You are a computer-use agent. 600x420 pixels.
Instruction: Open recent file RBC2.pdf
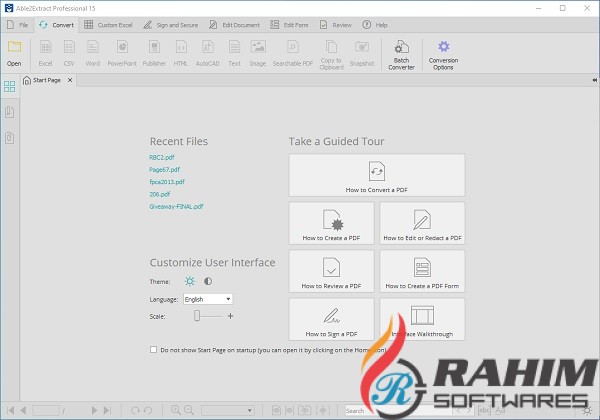pyautogui.click(x=162, y=157)
